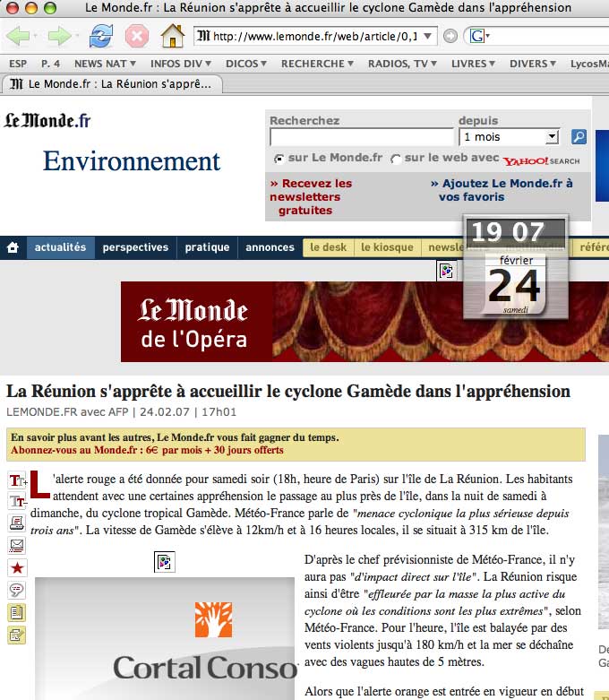Open le kiosque tab
609x700 pixels.
pos(387,246)
